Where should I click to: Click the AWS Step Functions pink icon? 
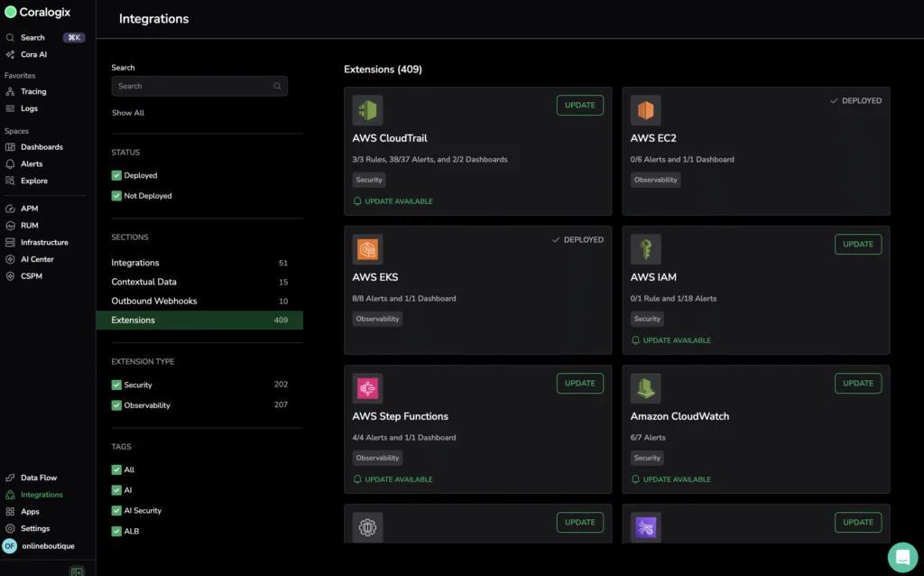(x=367, y=388)
